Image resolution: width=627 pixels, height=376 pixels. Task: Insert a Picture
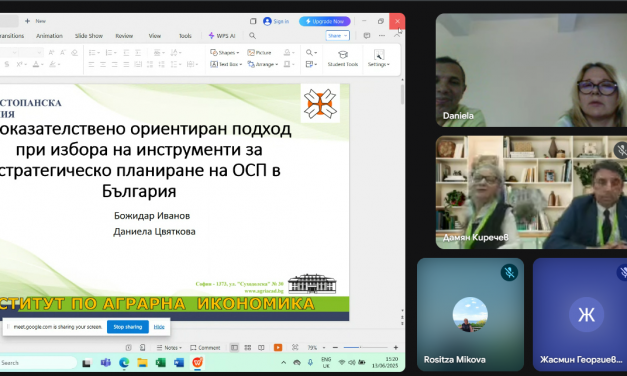pyautogui.click(x=260, y=52)
